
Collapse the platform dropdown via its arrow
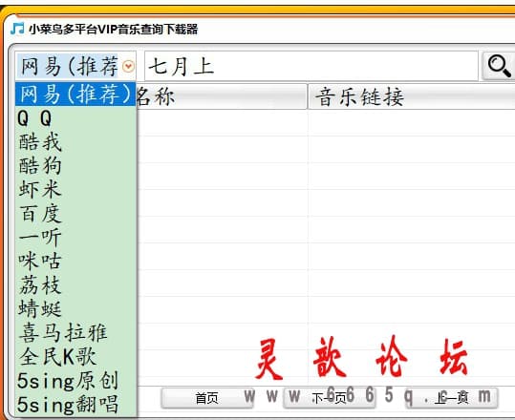[128, 66]
